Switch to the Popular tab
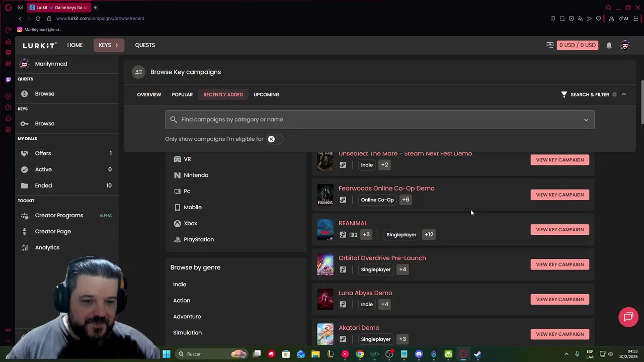The image size is (644, 362). (182, 95)
